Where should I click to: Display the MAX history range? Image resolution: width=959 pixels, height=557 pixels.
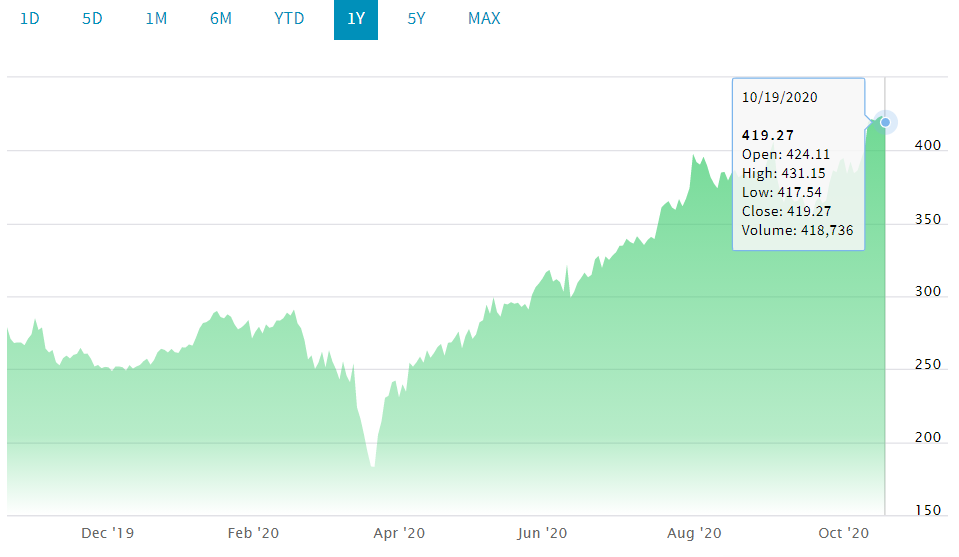click(484, 19)
